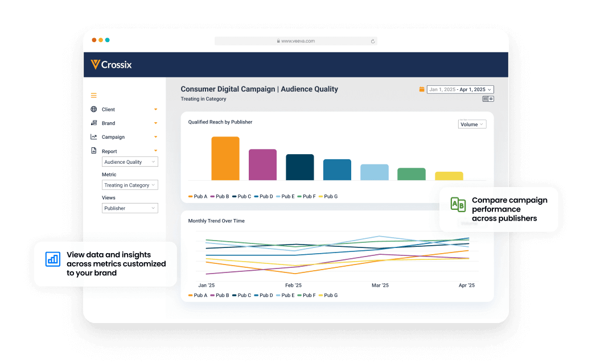Click the Veeva Crossix logo
The height and width of the screenshot is (364, 592).
[112, 65]
